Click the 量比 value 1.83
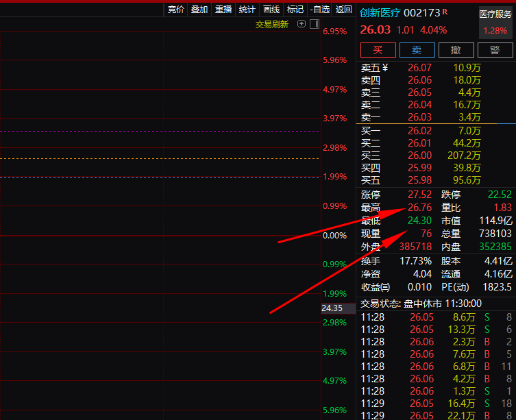 click(x=502, y=208)
